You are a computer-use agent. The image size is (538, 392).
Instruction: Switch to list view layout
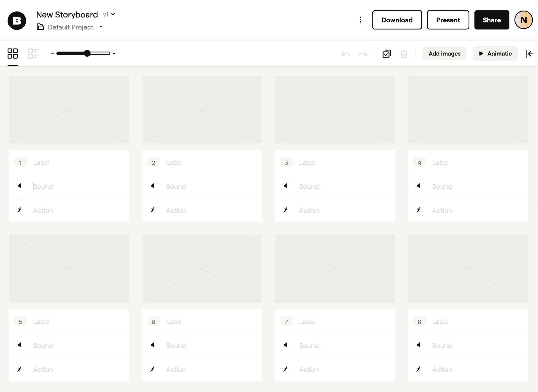point(33,53)
